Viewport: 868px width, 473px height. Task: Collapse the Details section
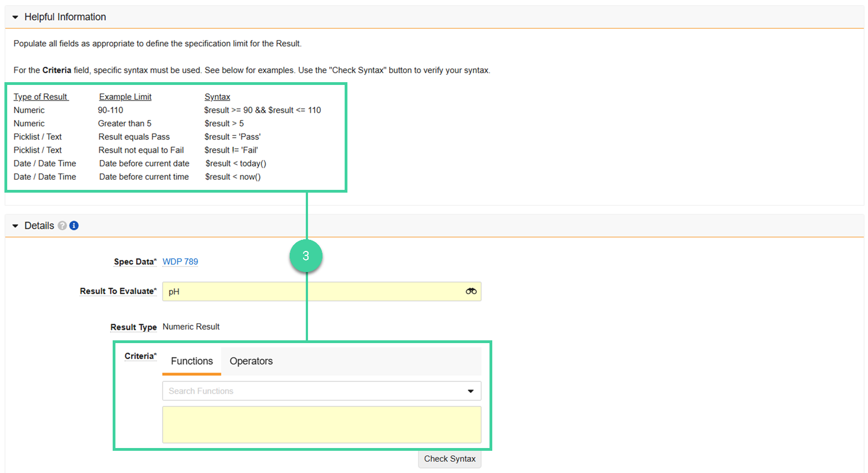(14, 225)
